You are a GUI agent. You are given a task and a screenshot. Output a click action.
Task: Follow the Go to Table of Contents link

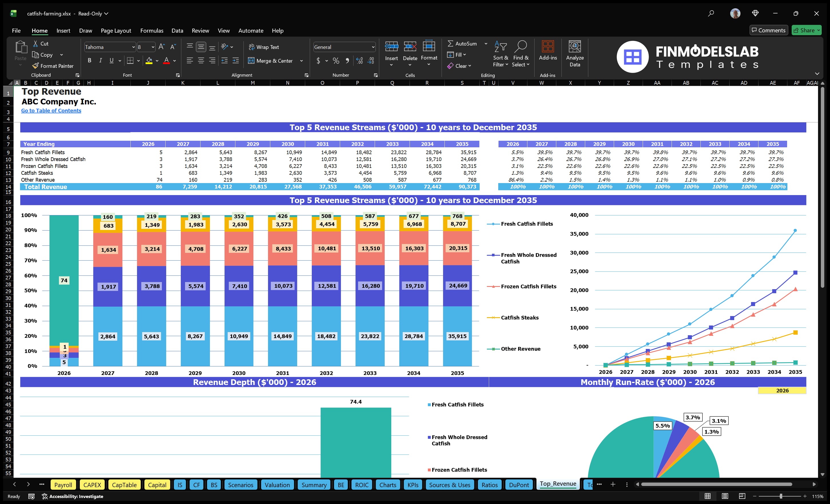click(51, 110)
